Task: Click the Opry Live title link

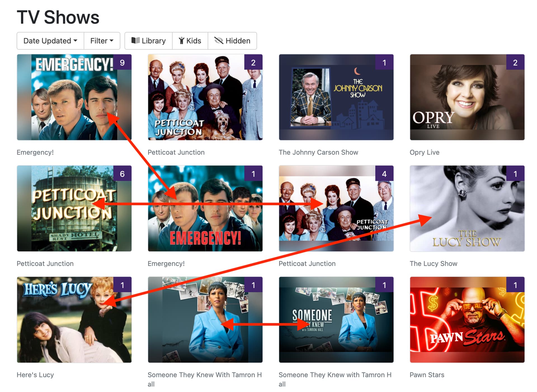Action: click(424, 152)
